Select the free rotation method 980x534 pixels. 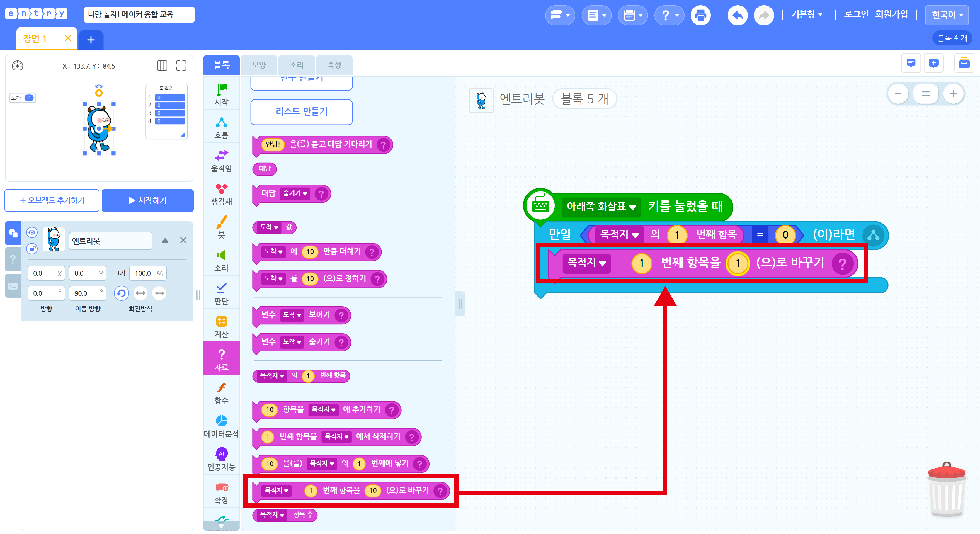pyautogui.click(x=121, y=293)
